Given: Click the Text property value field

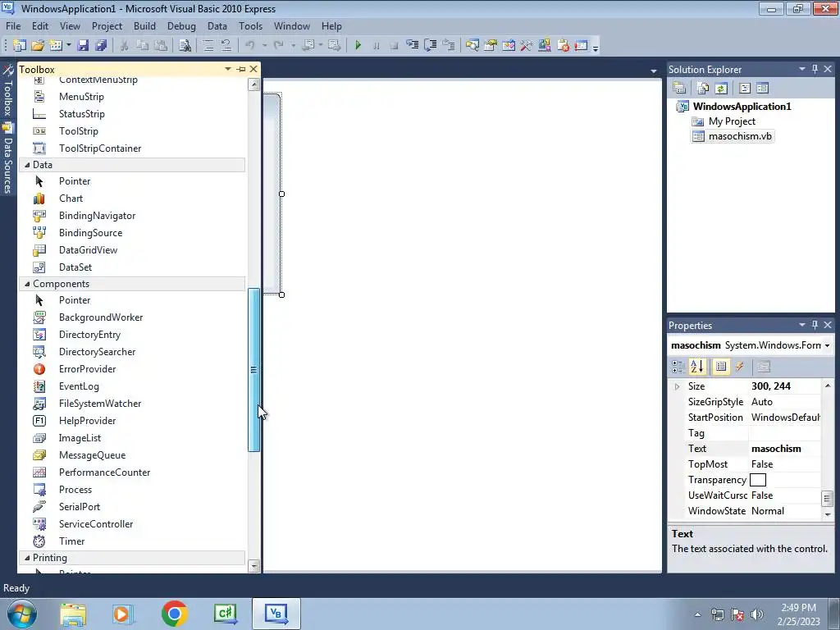Looking at the screenshot, I should click(785, 449).
